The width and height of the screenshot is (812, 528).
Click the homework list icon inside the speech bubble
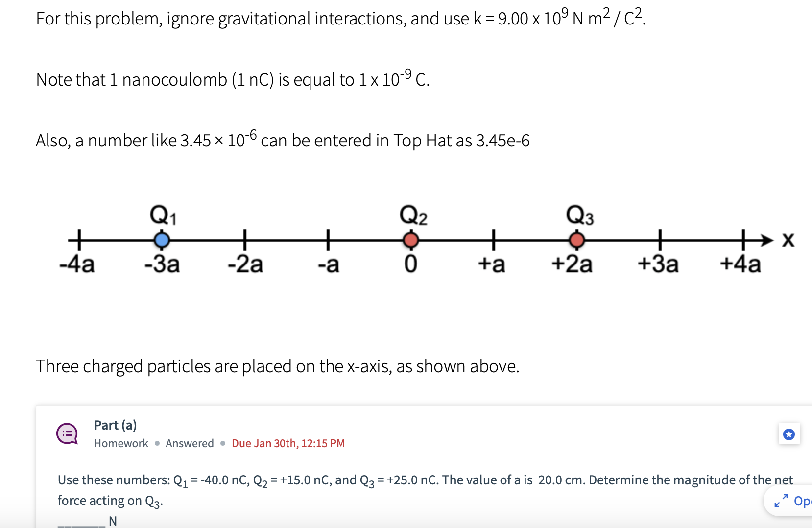tap(68, 433)
